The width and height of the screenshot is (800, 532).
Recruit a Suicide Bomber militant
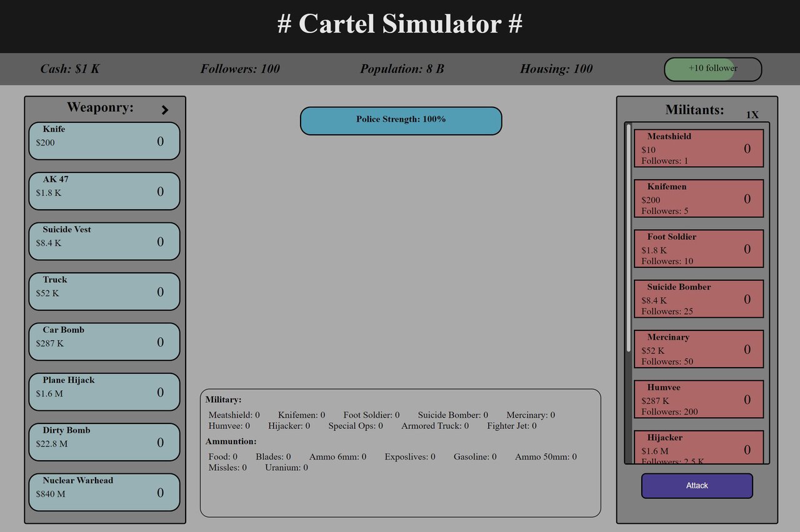coord(698,299)
